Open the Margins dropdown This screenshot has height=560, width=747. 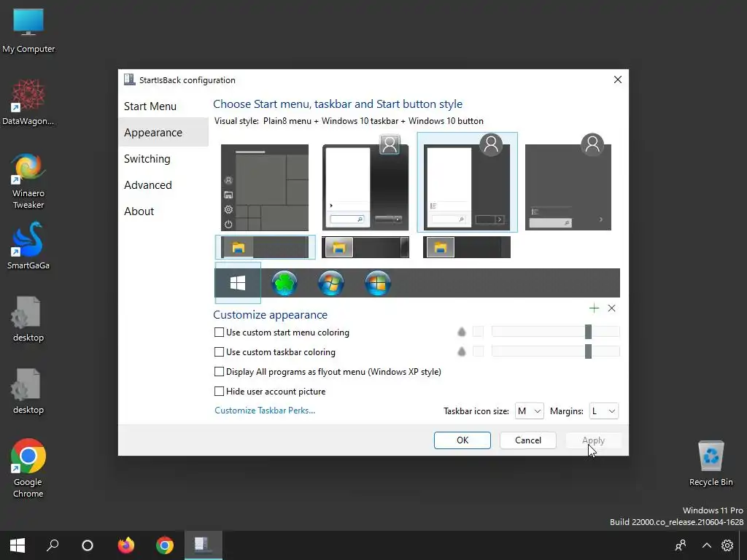603,411
